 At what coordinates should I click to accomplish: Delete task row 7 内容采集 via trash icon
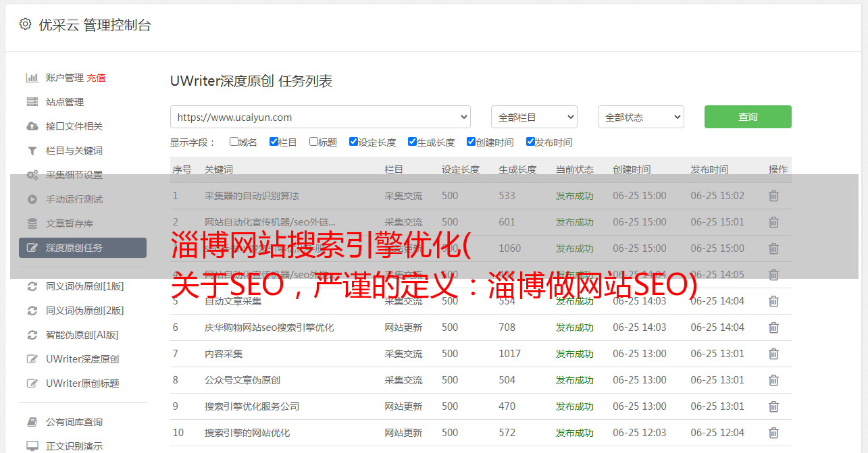(x=773, y=354)
